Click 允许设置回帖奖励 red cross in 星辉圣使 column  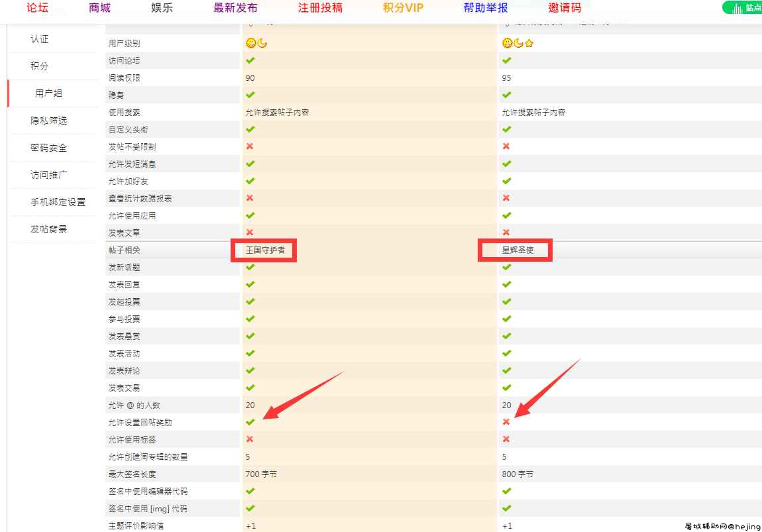click(x=506, y=422)
